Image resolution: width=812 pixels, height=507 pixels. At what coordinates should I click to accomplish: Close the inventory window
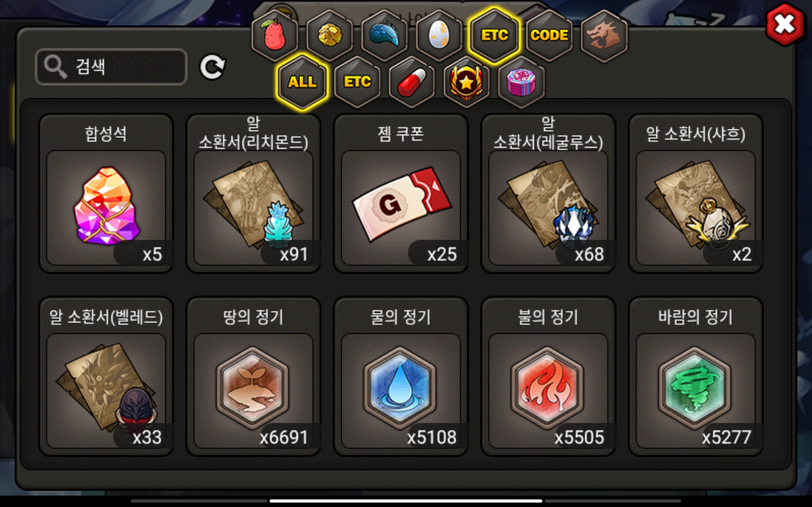coord(785,24)
